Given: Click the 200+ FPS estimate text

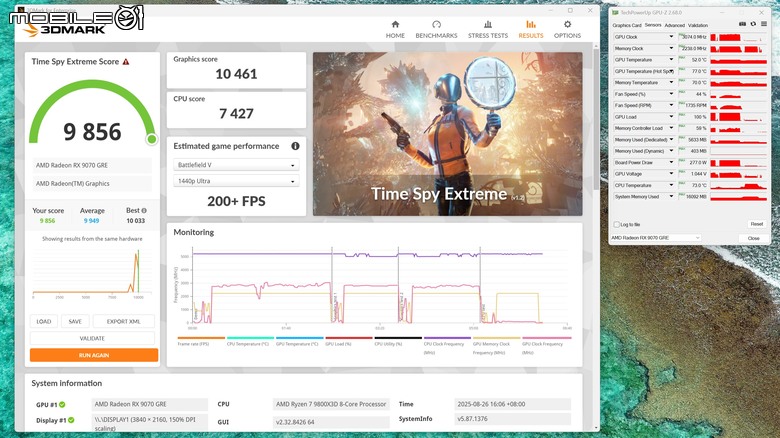Looking at the screenshot, I should point(236,202).
